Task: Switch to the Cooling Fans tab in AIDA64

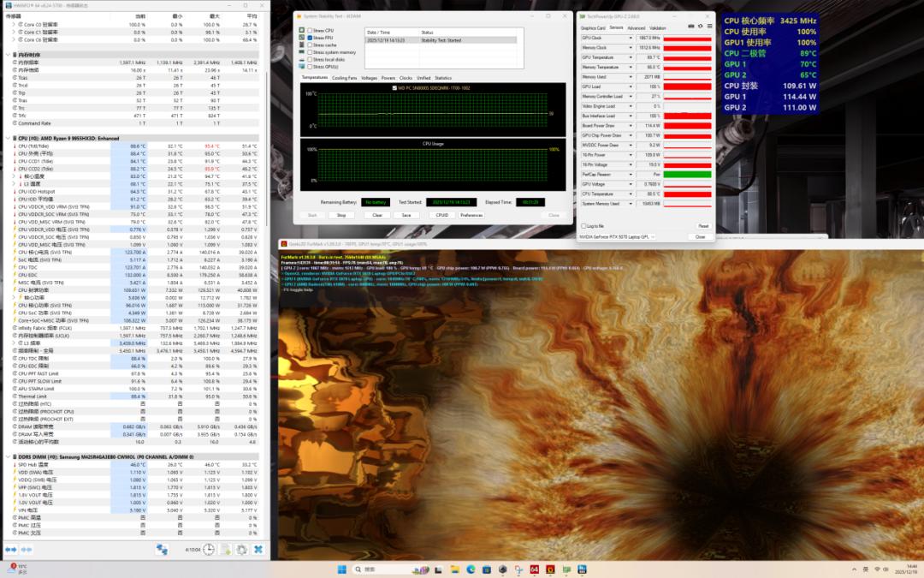Action: pyautogui.click(x=344, y=78)
